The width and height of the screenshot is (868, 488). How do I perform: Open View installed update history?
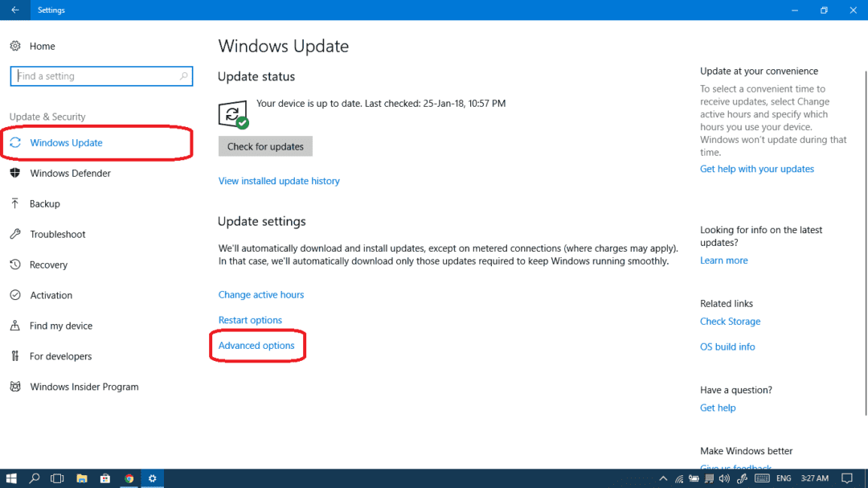279,181
